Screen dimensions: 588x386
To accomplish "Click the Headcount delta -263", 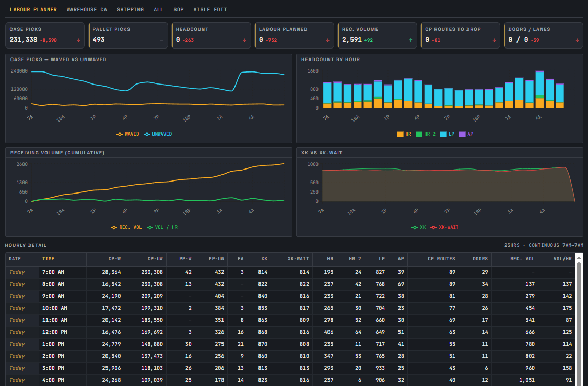I will 188,40.
